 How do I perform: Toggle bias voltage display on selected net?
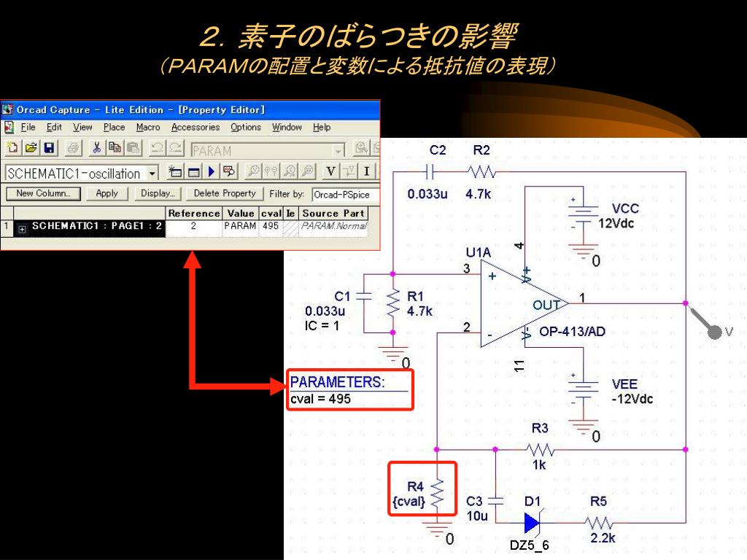(x=349, y=171)
